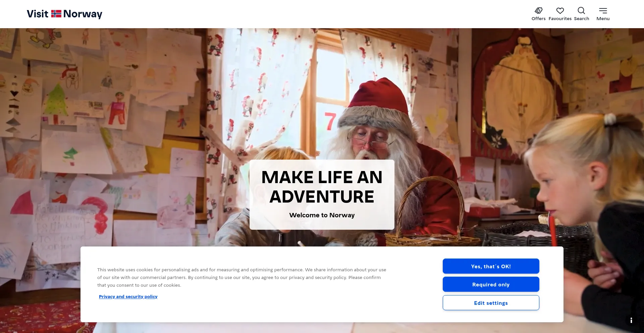The width and height of the screenshot is (644, 333).
Task: Click the Norwegian flag in the logo
Action: point(56,14)
